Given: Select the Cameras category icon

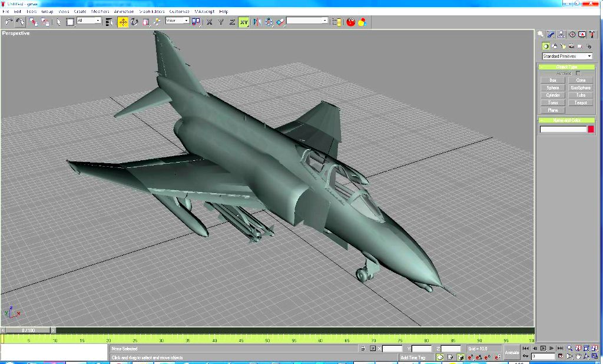Looking at the screenshot, I should (571, 46).
